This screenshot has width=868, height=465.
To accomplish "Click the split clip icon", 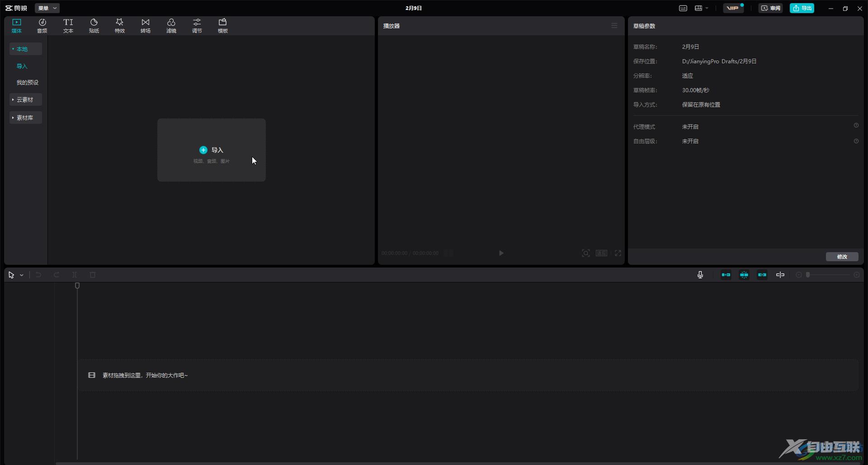I will (x=75, y=275).
